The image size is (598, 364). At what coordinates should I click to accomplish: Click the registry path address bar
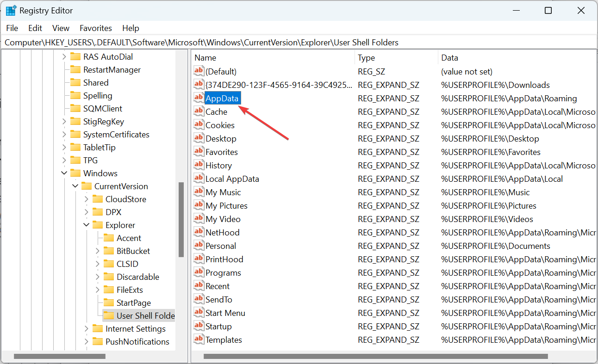(299, 43)
